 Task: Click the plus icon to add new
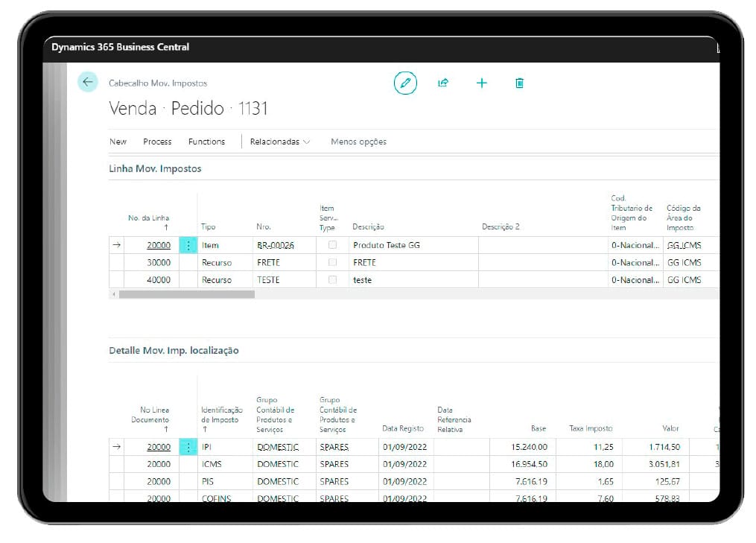pyautogui.click(x=481, y=83)
